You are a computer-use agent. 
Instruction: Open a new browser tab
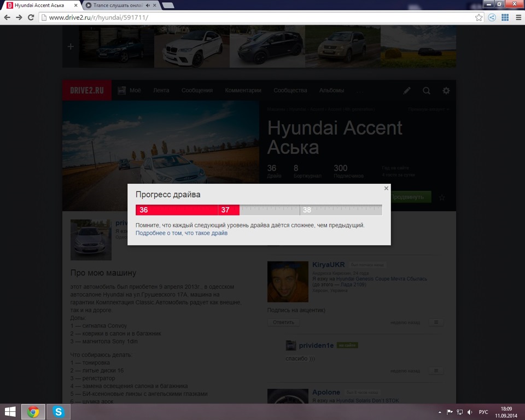pyautogui.click(x=168, y=5)
